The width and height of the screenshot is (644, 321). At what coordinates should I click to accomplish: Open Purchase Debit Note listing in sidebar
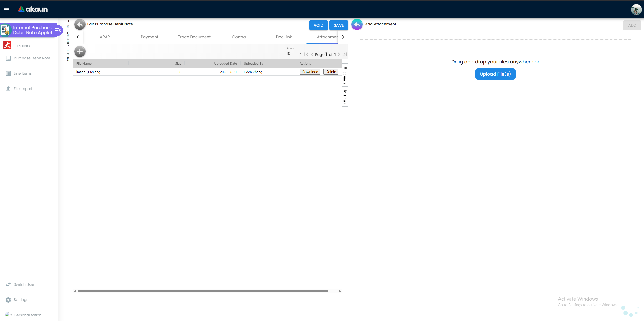(x=28, y=58)
